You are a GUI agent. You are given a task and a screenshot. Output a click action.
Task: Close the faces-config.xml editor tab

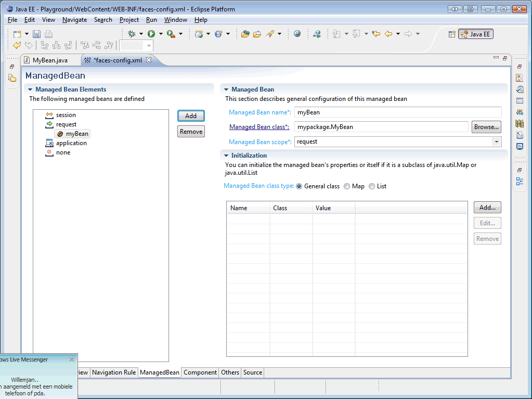coord(149,60)
